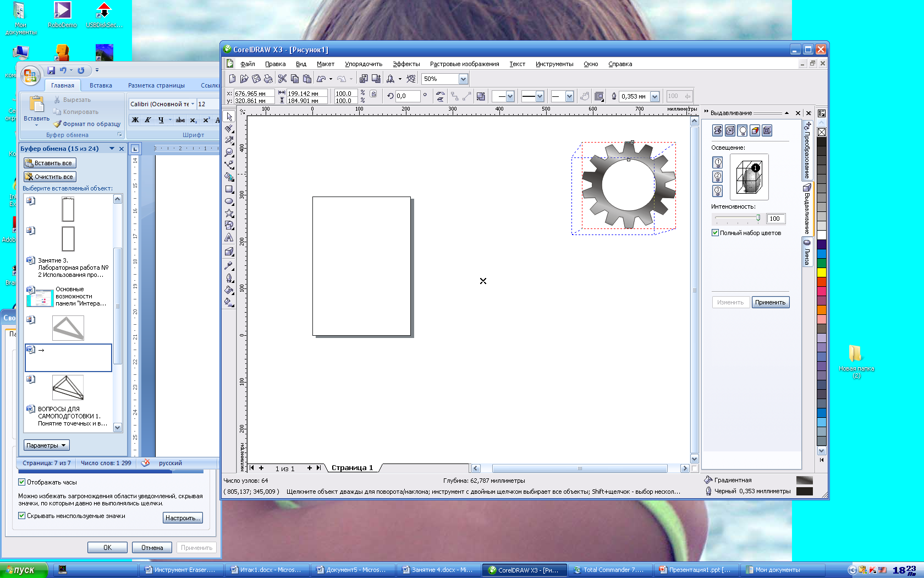Toggle underline (Ч) in Word ribbon
The width and height of the screenshot is (924, 578).
[161, 120]
